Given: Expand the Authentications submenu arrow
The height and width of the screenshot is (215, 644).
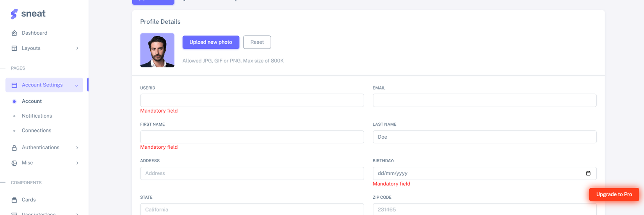Looking at the screenshot, I should point(77,148).
